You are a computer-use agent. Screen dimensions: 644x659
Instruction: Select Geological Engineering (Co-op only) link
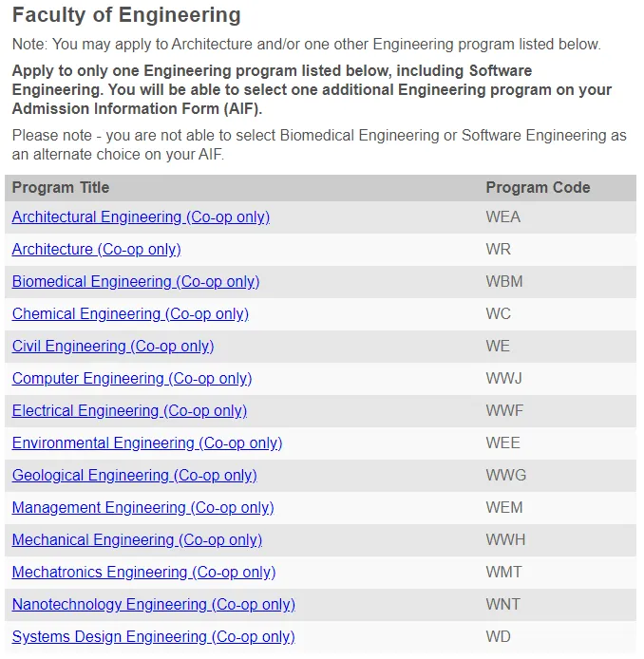[134, 476]
